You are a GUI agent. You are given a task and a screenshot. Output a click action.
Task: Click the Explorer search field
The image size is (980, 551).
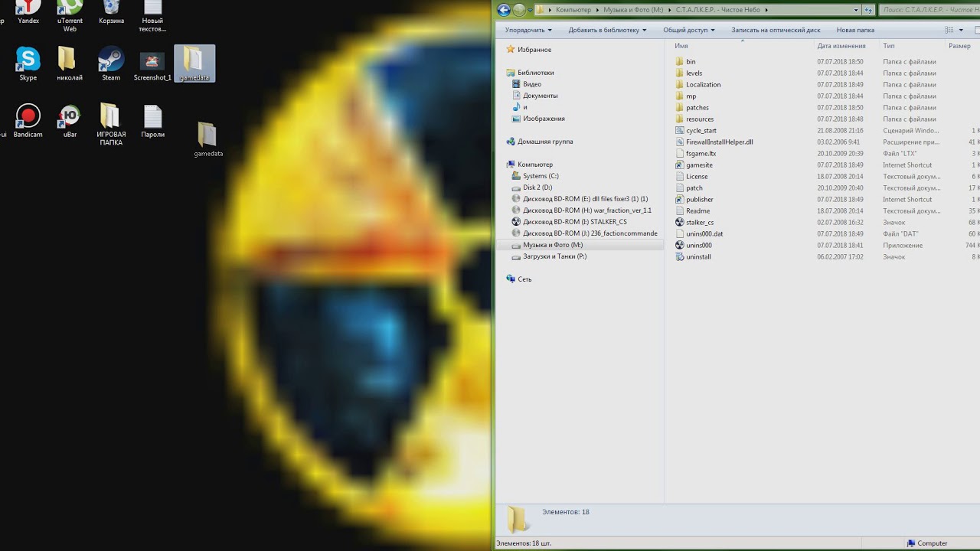click(929, 10)
